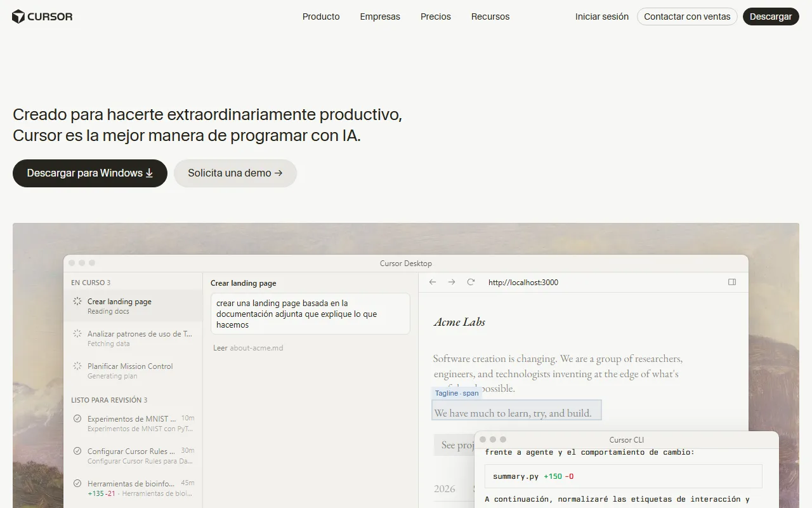Click the browser reload icon
Screen dimensions: 812x508
click(x=471, y=282)
